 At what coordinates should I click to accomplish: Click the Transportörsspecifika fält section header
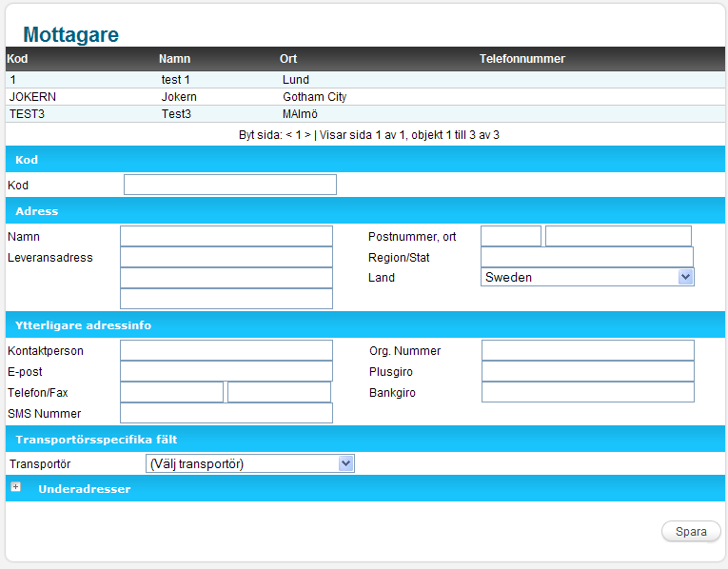(364, 439)
